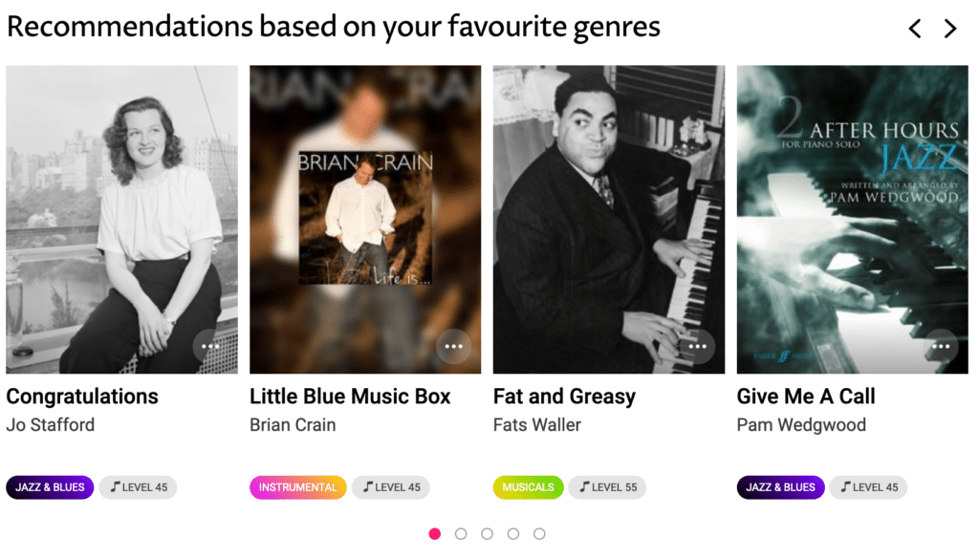
Task: Show next recommendations with right arrow
Action: (949, 29)
